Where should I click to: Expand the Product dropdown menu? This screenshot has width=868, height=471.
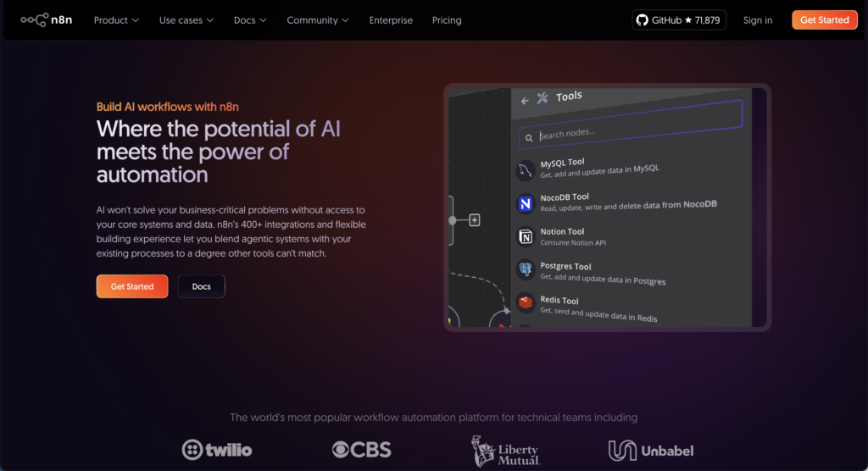pyautogui.click(x=116, y=20)
